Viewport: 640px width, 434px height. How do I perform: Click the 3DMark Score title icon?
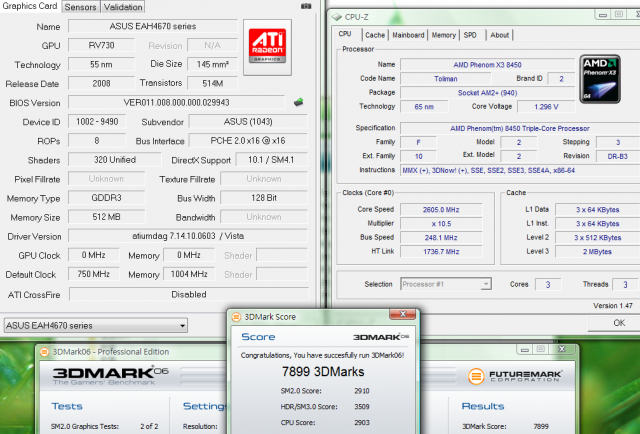point(236,317)
